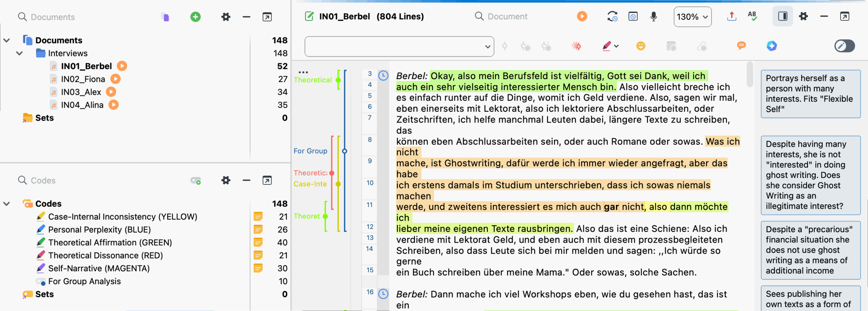Undock the Document Browser window
868x311 pixels.
pos(845,16)
